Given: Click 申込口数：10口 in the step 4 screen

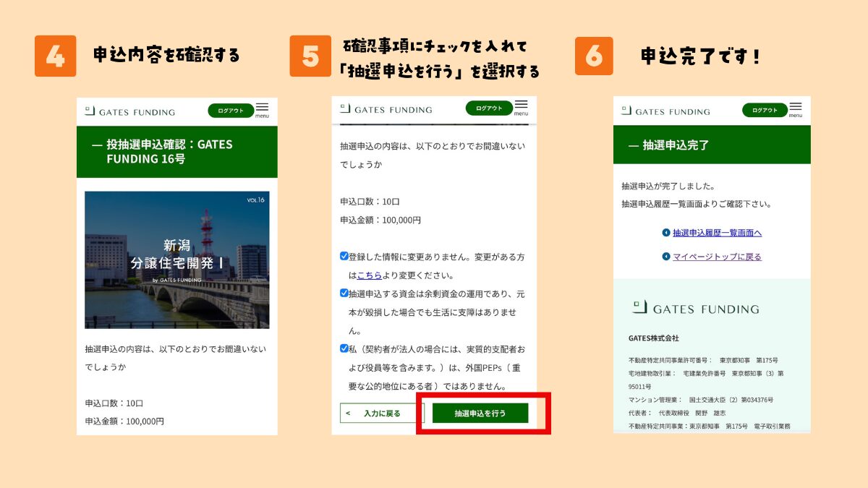Looking at the screenshot, I should click(114, 403).
